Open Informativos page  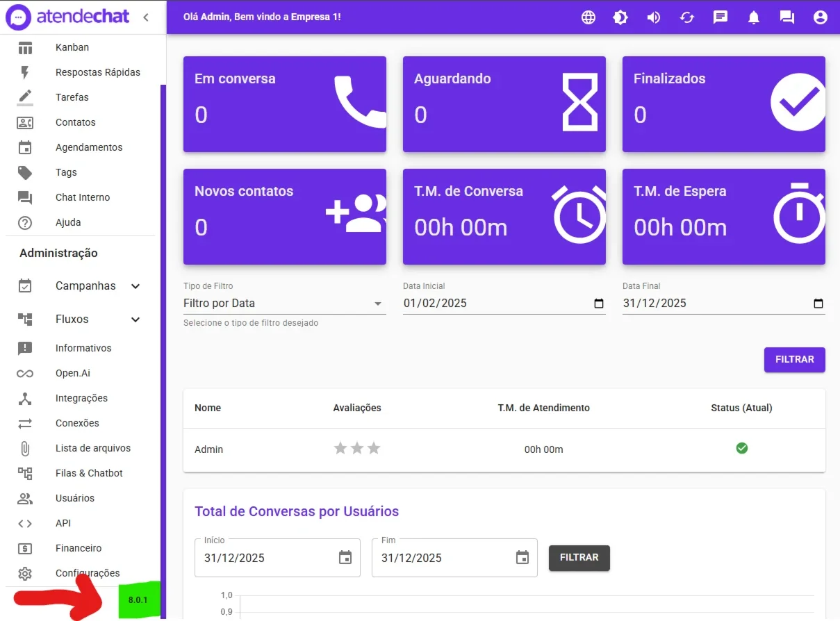click(83, 348)
